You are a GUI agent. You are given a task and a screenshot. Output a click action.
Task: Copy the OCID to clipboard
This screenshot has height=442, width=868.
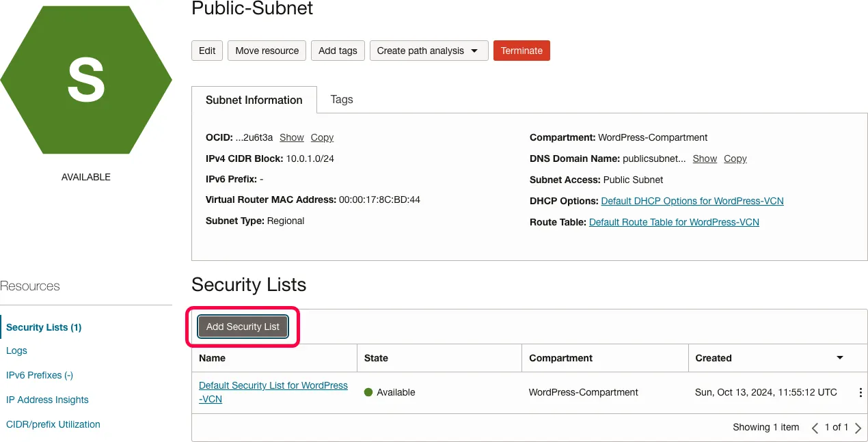(x=322, y=137)
